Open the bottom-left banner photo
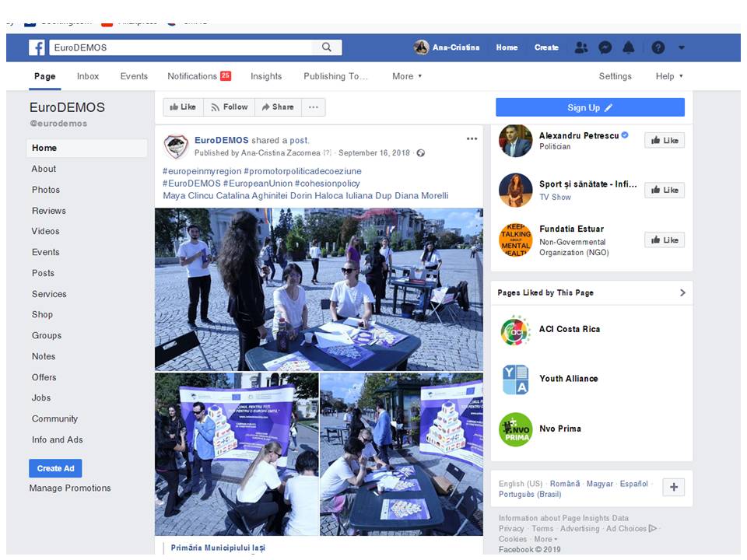Screen dimensions: 747x560 (x=237, y=454)
